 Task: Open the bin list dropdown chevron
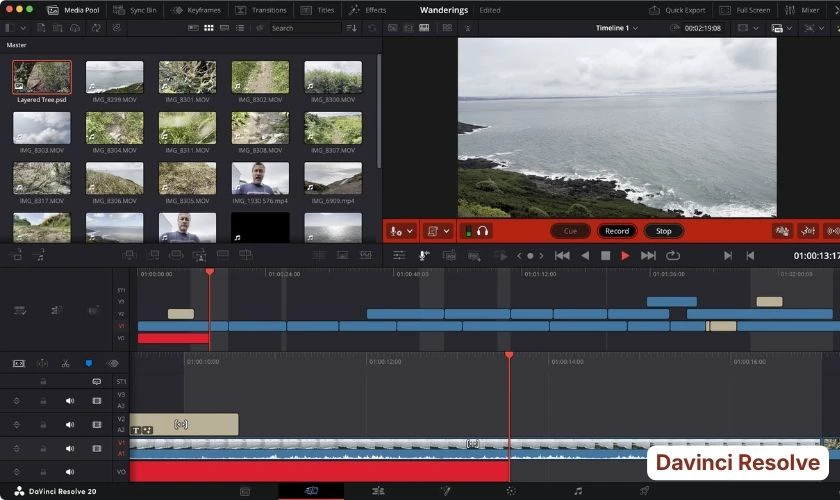click(23, 28)
